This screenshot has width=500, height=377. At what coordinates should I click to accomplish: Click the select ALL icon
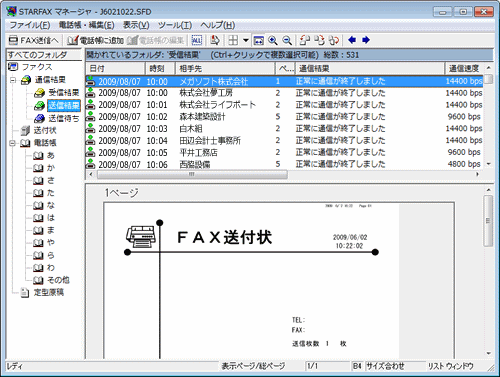[197, 41]
